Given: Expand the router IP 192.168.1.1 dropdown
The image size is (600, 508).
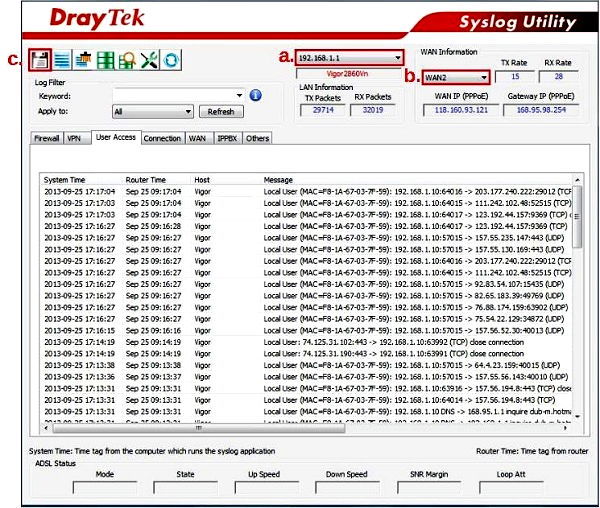Looking at the screenshot, I should click(x=397, y=59).
